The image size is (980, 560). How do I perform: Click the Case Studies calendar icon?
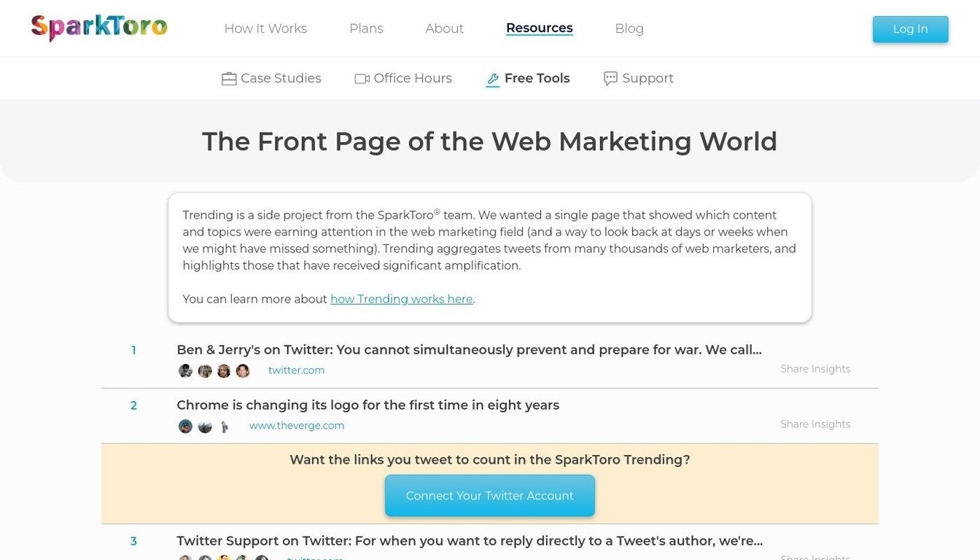(x=229, y=77)
